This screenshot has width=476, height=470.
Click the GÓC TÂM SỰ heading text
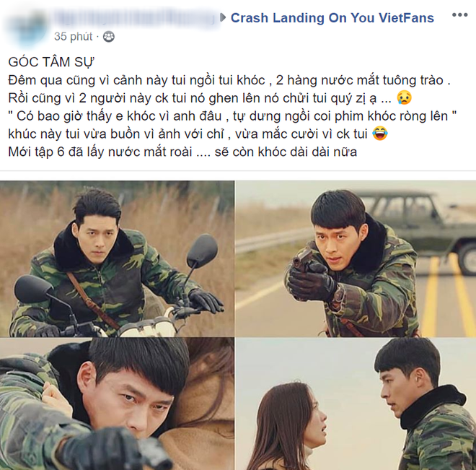pos(51,62)
